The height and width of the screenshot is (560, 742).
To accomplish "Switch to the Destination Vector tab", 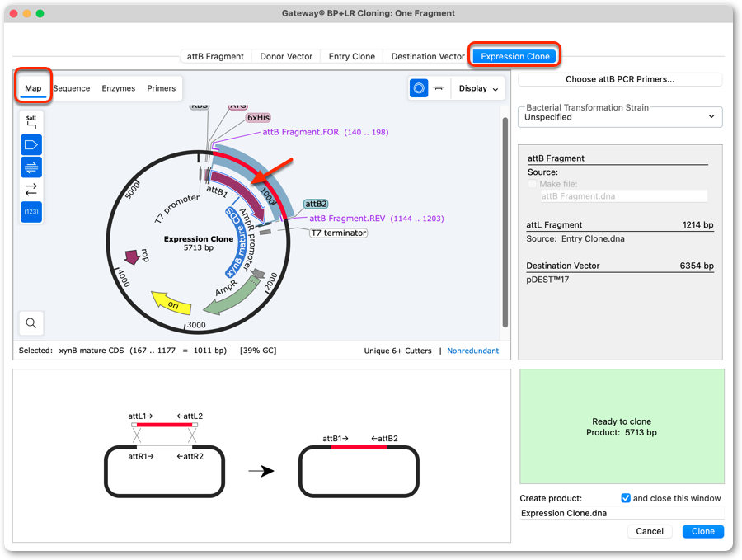I will click(428, 56).
